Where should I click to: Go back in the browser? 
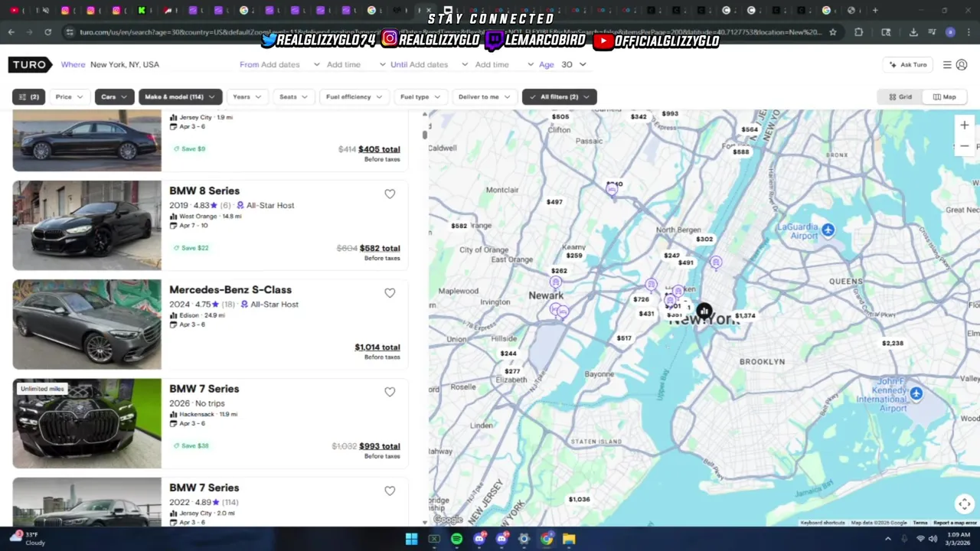point(11,32)
